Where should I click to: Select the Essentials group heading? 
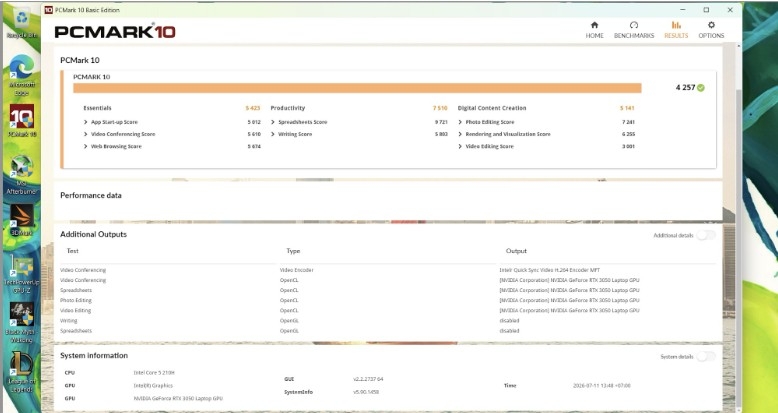pos(97,108)
